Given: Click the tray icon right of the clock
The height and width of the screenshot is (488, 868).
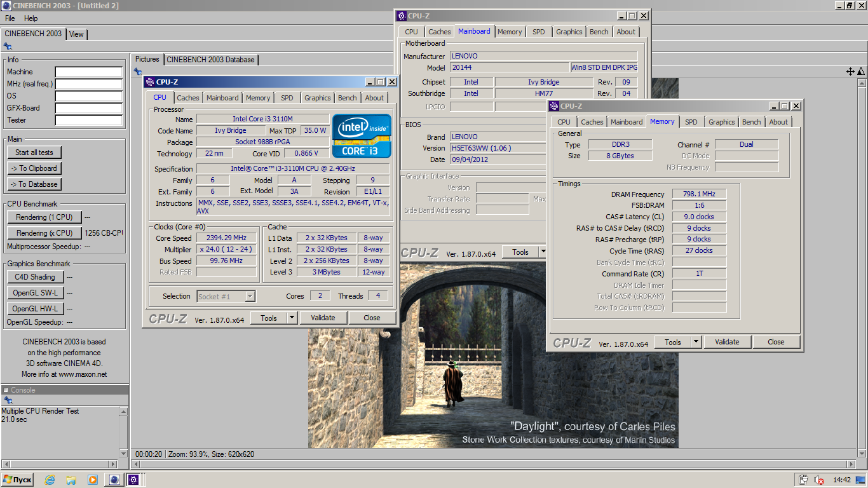Looking at the screenshot, I should pos(860,480).
